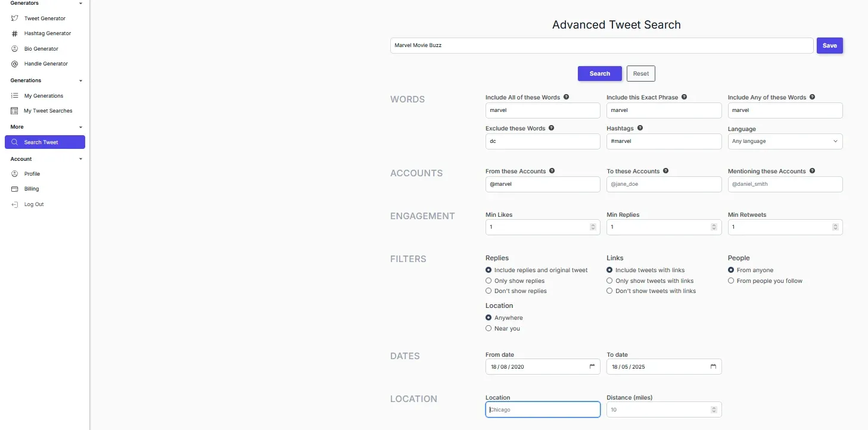Select Near you location option
868x430 pixels.
pos(489,328)
